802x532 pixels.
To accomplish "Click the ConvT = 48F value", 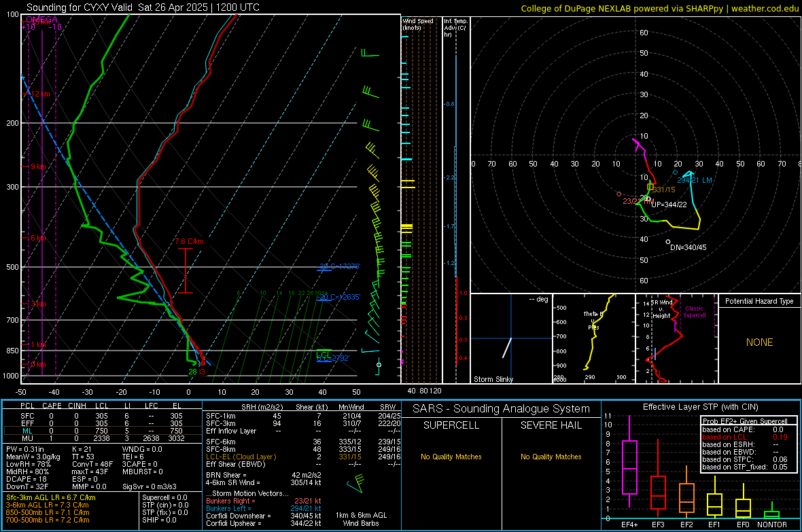I will point(92,464).
